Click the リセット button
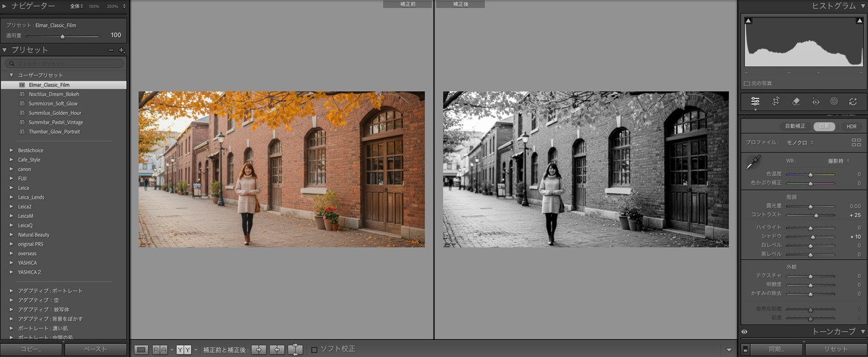868x357 pixels. (x=835, y=350)
